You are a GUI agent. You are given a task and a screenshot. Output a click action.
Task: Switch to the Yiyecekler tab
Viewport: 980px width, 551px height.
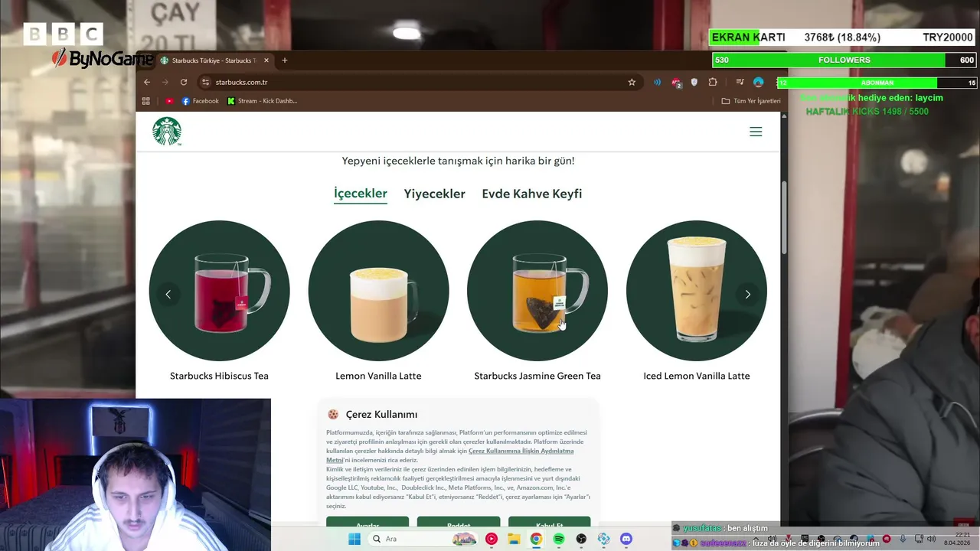click(434, 194)
